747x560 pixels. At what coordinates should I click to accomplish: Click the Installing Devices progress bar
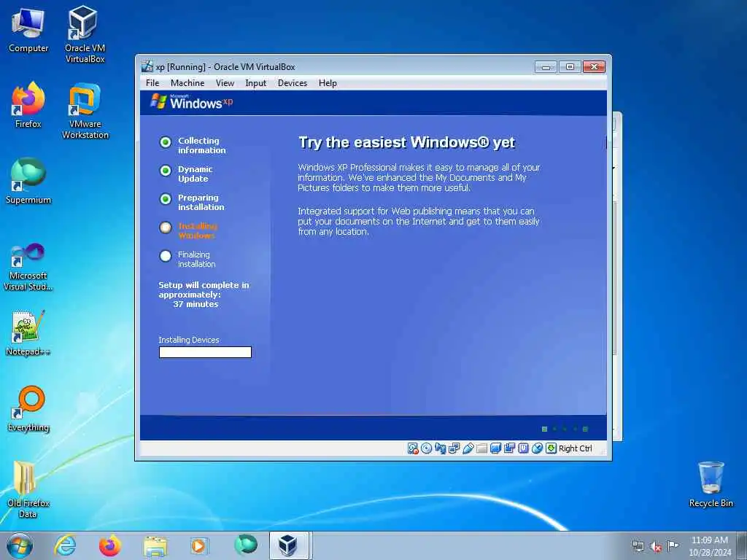[x=205, y=352]
